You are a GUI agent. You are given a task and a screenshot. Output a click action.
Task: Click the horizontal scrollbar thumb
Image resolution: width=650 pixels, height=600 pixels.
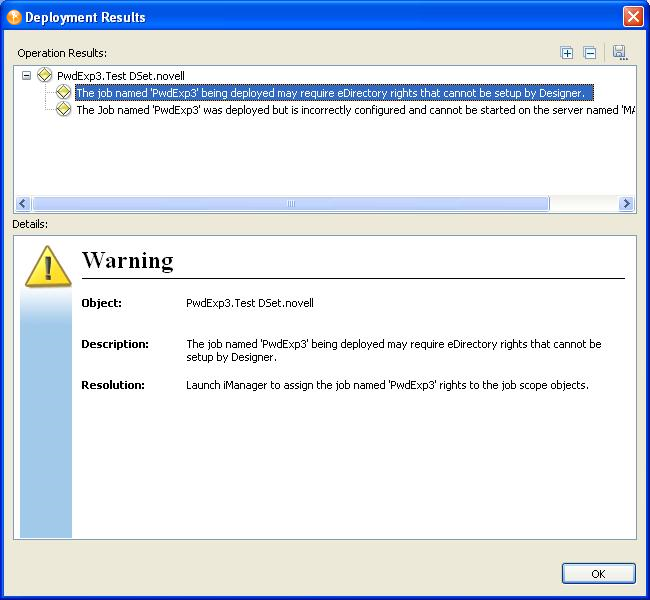pyautogui.click(x=291, y=204)
